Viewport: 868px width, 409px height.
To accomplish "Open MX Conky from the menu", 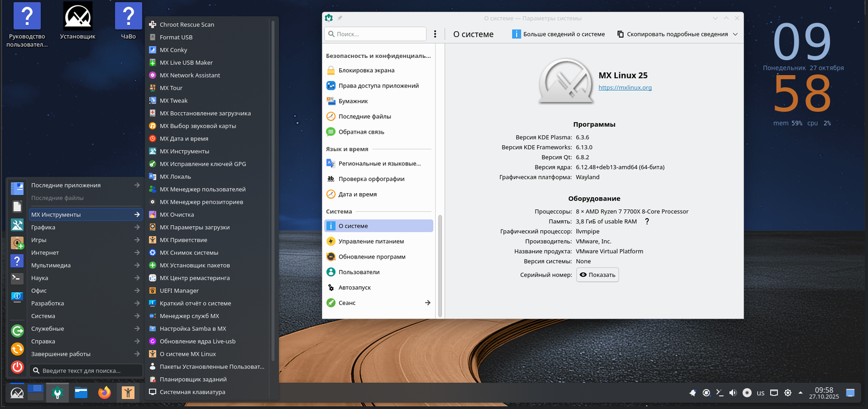I will click(x=208, y=50).
